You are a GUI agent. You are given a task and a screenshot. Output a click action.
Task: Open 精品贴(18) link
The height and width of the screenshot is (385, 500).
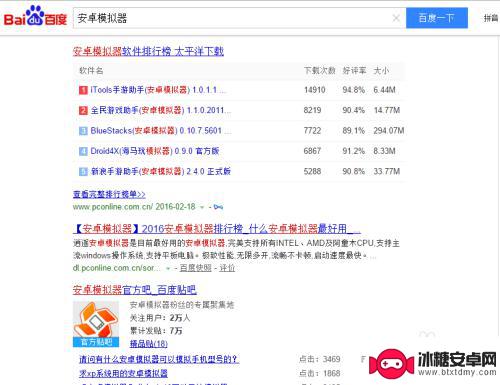149,344
